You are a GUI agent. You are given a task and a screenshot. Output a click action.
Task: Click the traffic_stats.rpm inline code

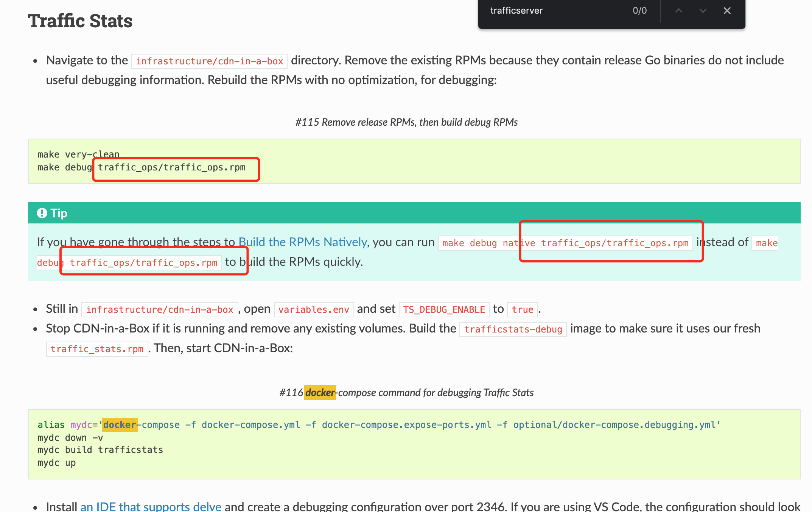click(97, 349)
